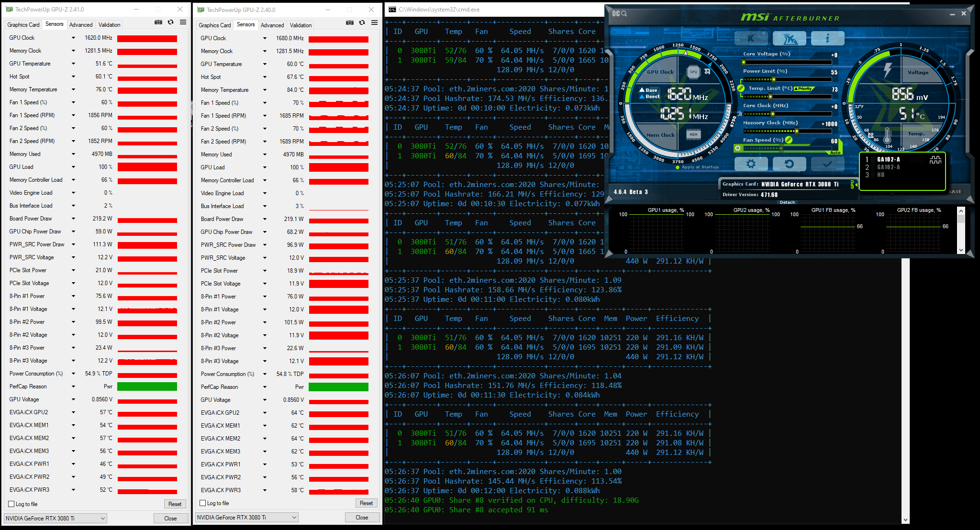
Task: Click the GPU-Z refresh icon left panel
Action: pos(170,23)
